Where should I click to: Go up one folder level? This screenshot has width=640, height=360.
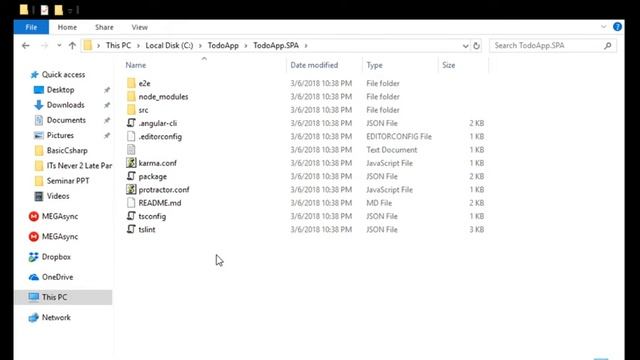pyautogui.click(x=72, y=46)
